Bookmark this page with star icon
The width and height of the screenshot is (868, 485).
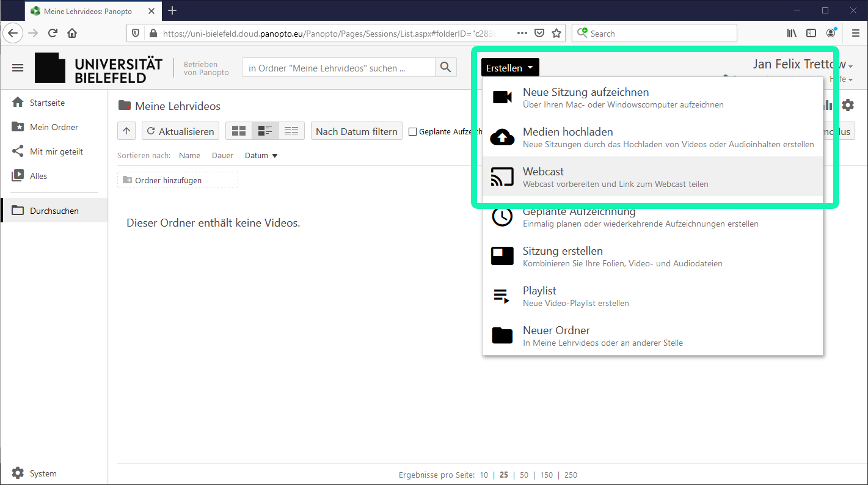click(556, 33)
